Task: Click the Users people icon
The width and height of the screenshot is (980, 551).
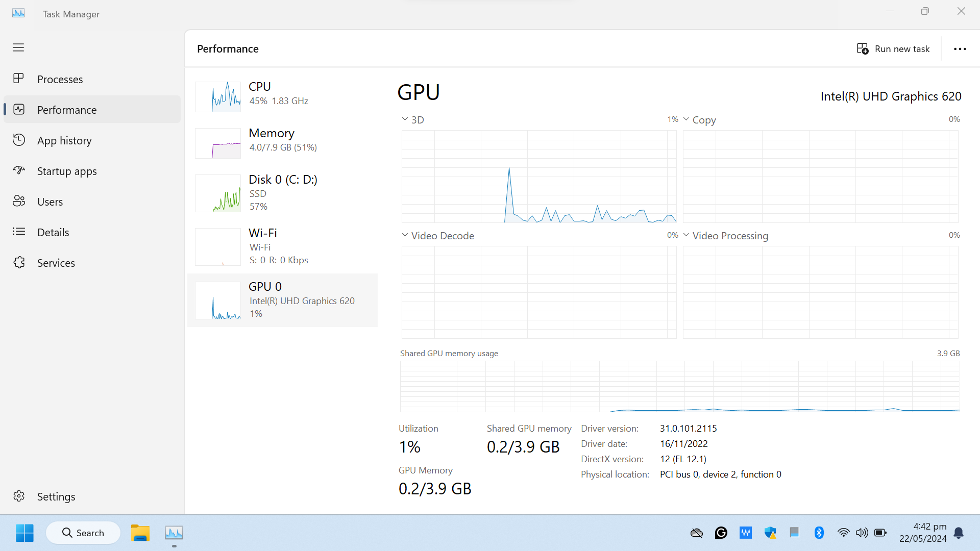Action: [18, 201]
